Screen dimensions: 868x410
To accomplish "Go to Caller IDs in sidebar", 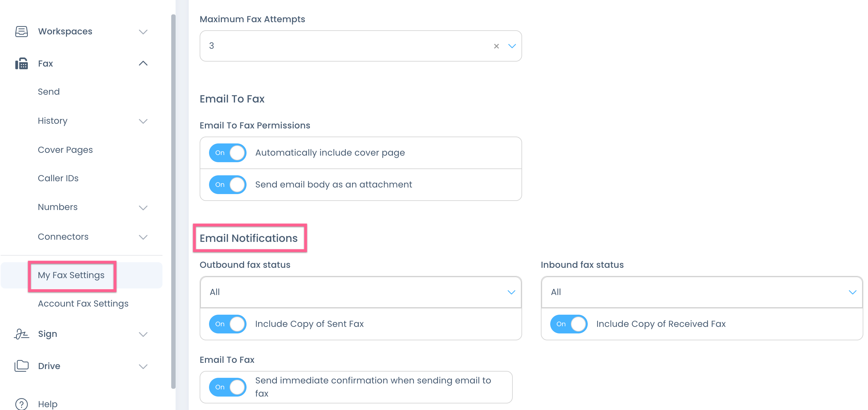I will click(x=58, y=178).
